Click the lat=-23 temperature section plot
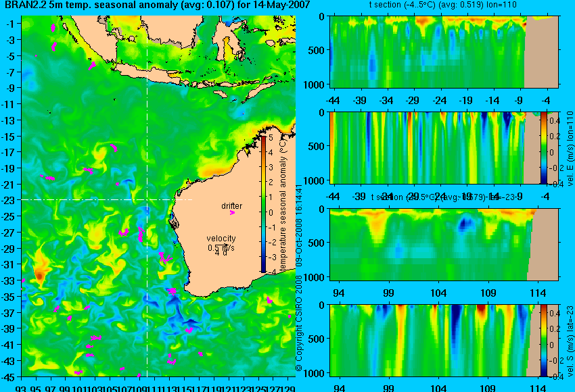Viewport: 575px width, 392px height. point(444,245)
